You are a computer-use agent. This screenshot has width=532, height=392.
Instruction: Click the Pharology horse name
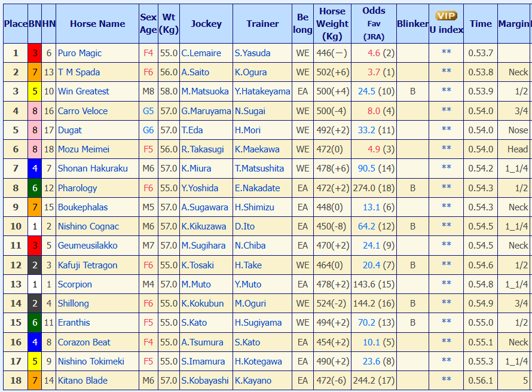tap(77, 188)
